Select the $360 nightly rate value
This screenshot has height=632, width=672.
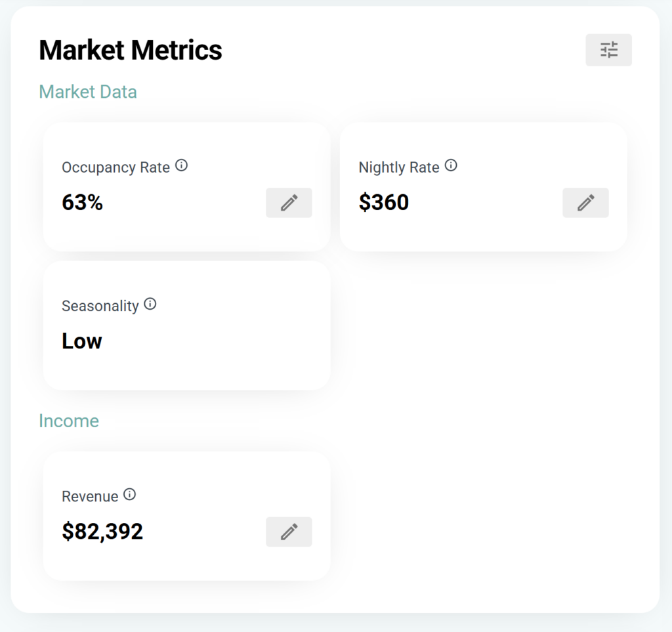[384, 203]
